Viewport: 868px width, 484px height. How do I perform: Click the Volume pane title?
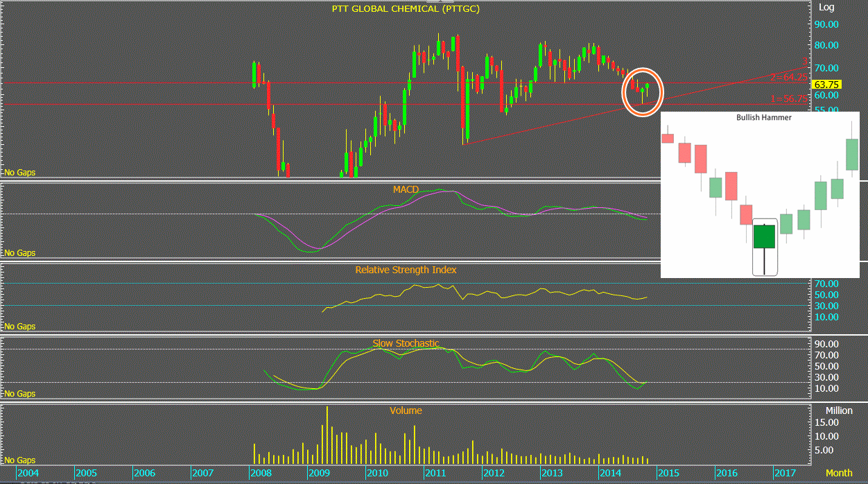406,410
